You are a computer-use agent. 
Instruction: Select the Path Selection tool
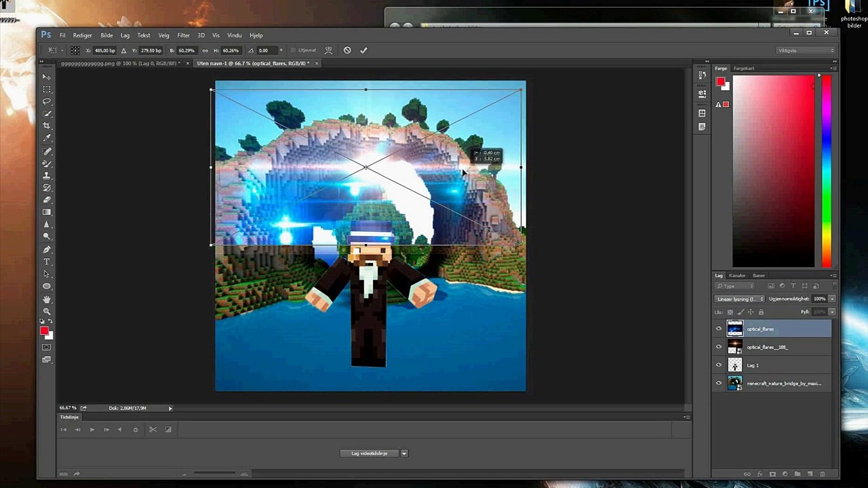[47, 274]
